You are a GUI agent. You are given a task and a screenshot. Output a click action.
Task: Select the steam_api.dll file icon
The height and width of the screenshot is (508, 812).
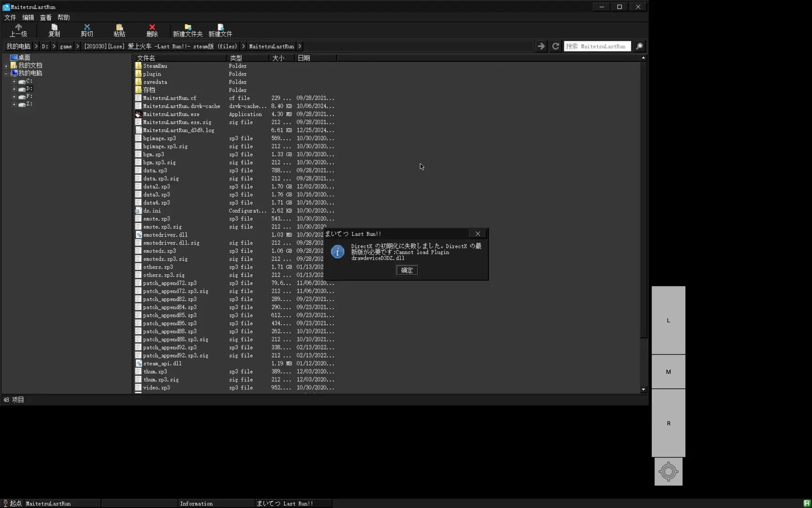(x=138, y=364)
